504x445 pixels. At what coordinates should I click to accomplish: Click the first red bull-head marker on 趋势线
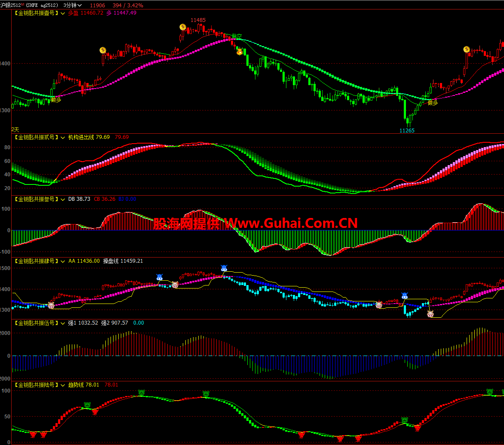33,435
